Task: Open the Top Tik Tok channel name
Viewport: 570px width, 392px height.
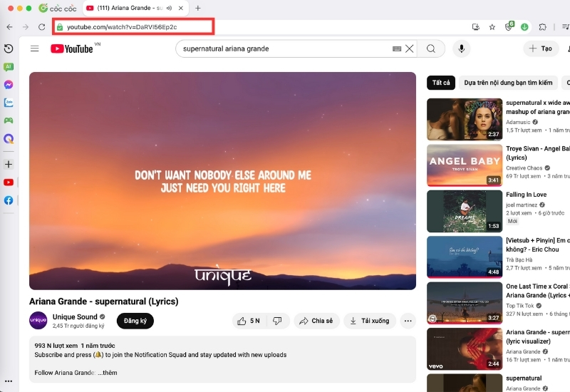Action: [520, 306]
